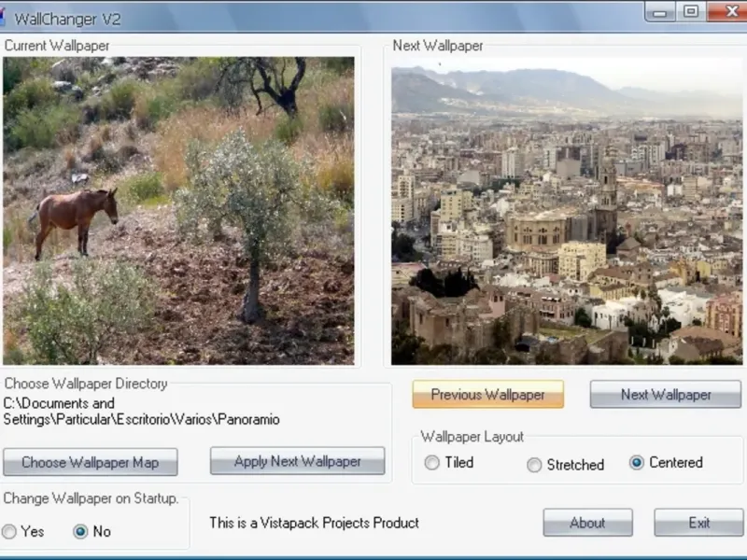The width and height of the screenshot is (747, 560).
Task: Click the WallChanger app icon in title bar
Action: pyautogui.click(x=2, y=18)
